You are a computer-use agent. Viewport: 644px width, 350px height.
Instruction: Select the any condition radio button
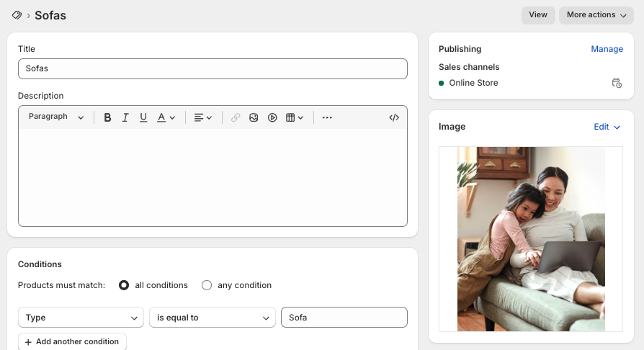click(207, 285)
